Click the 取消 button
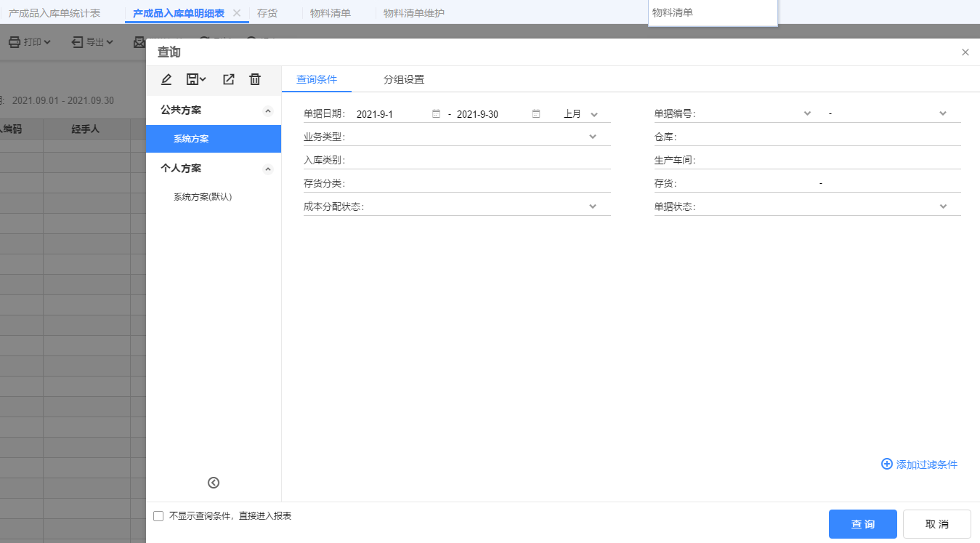 (937, 524)
